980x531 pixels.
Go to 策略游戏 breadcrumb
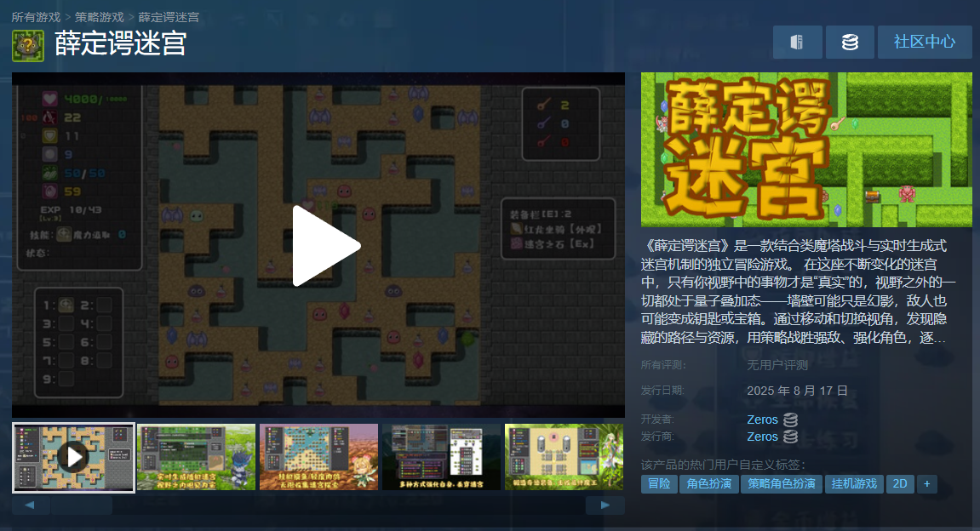100,17
